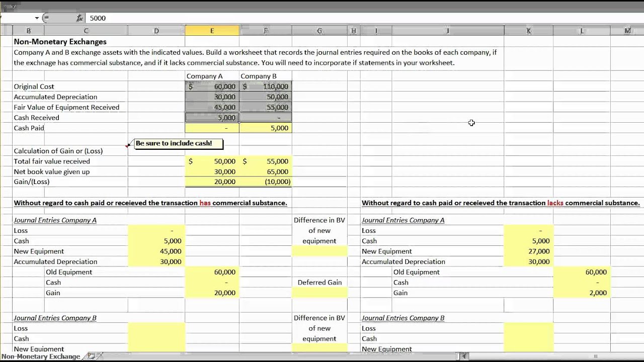This screenshot has height=362, width=644.
Task: Select Old Equipment credit 60,000 in has-substance section
Action: (212, 272)
